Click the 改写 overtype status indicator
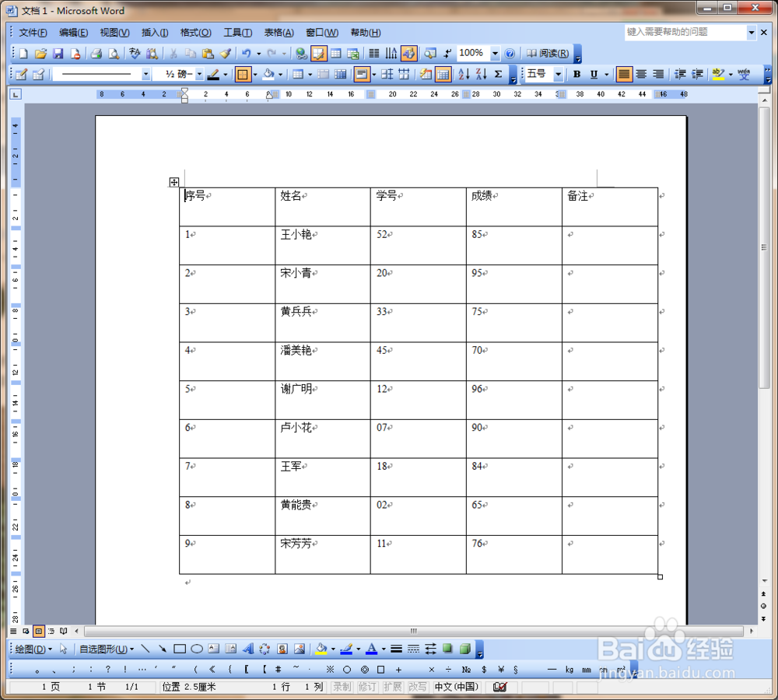The width and height of the screenshot is (778, 700). coord(417,687)
